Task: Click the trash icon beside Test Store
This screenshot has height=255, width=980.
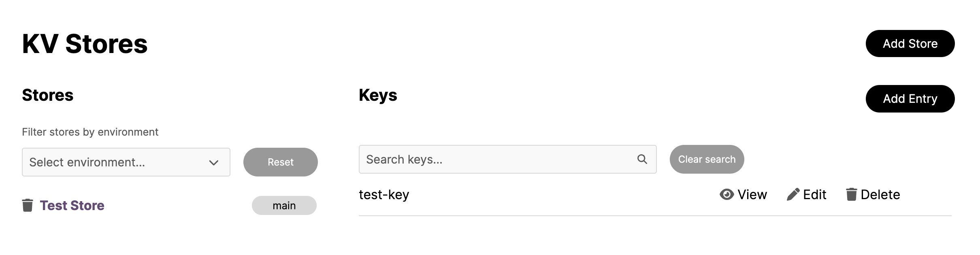Action: coord(28,205)
